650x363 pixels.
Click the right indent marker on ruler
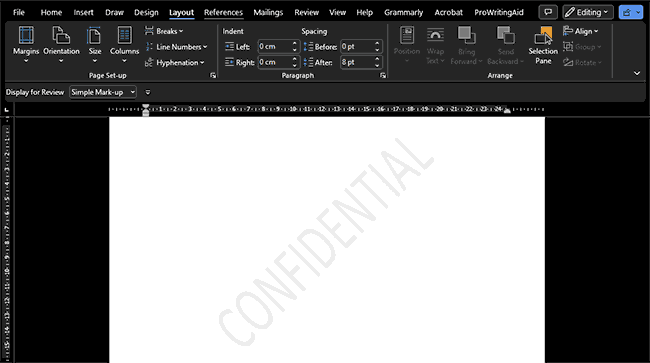coord(507,110)
